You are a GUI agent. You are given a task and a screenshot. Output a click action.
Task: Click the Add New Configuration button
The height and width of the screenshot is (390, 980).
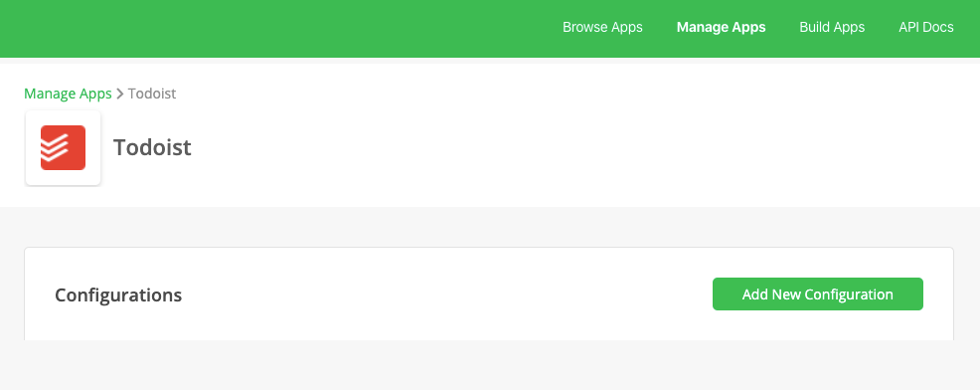pyautogui.click(x=818, y=294)
